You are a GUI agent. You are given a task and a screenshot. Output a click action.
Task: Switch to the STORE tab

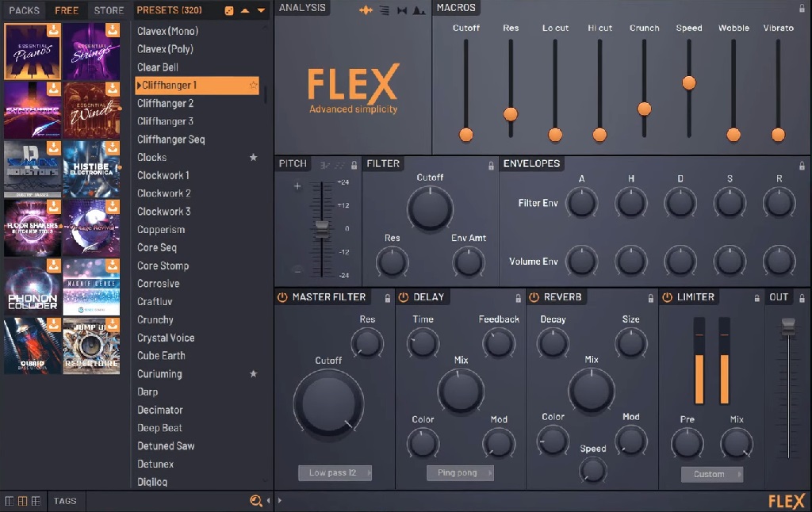(109, 10)
